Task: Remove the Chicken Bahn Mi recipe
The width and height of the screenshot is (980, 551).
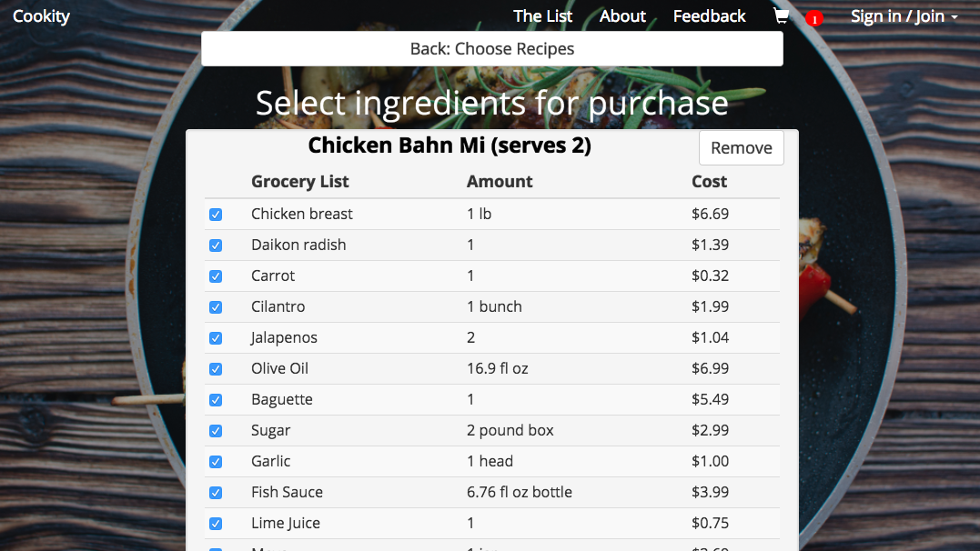Action: [741, 148]
